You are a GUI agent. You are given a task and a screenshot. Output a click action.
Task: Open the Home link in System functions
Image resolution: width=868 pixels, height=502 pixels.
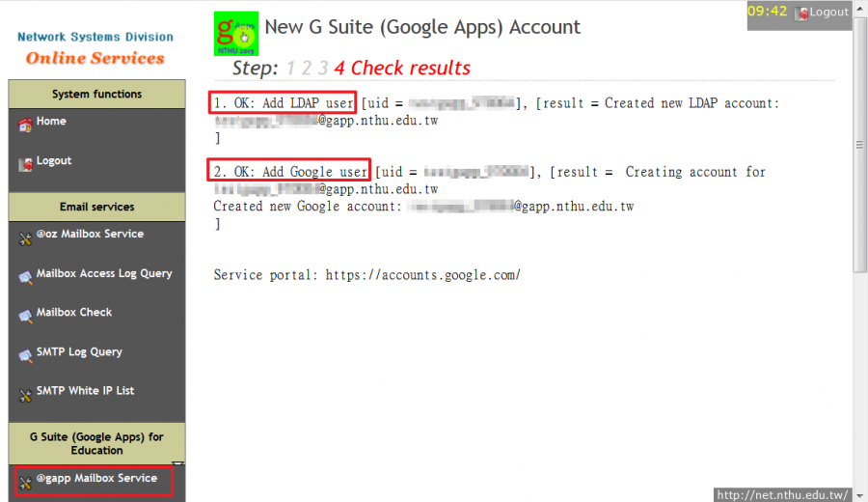51,122
